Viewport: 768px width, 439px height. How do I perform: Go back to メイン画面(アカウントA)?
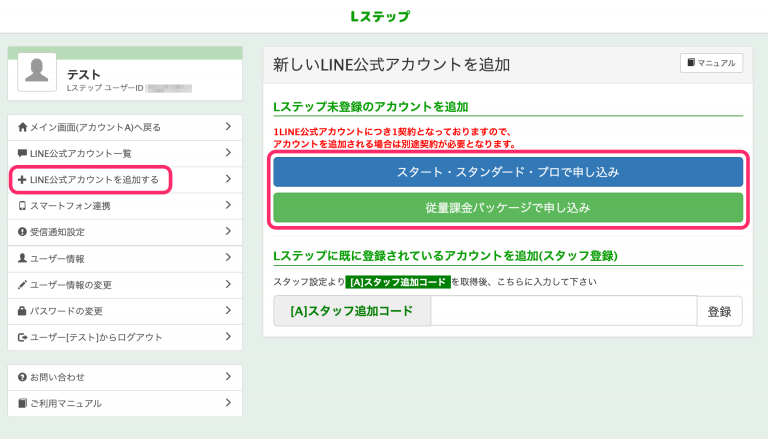coord(125,127)
